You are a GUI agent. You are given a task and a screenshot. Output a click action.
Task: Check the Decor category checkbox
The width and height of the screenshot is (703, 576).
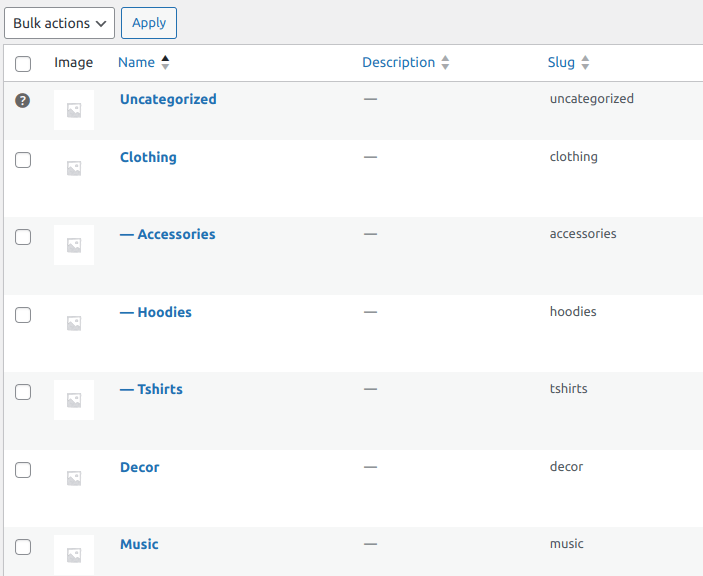pyautogui.click(x=23, y=470)
